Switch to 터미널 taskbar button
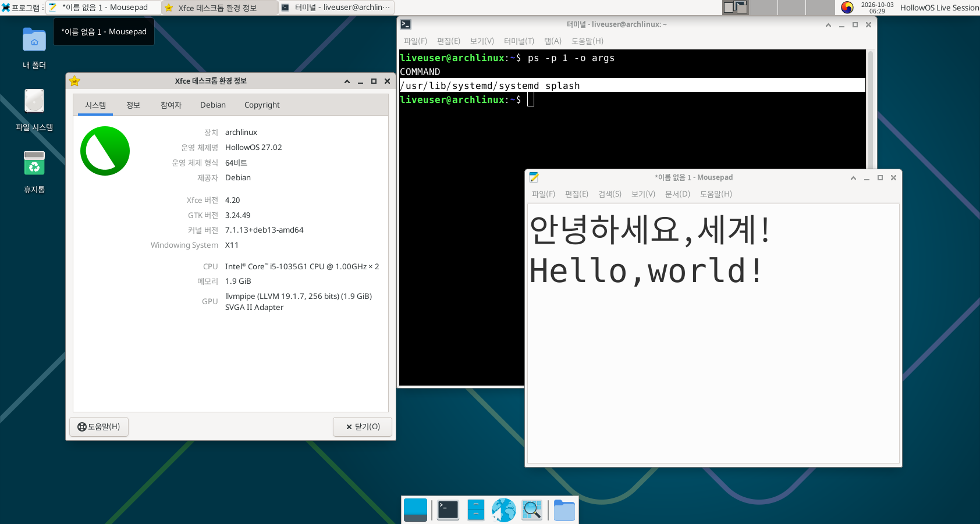Image resolution: width=980 pixels, height=524 pixels. tap(336, 8)
